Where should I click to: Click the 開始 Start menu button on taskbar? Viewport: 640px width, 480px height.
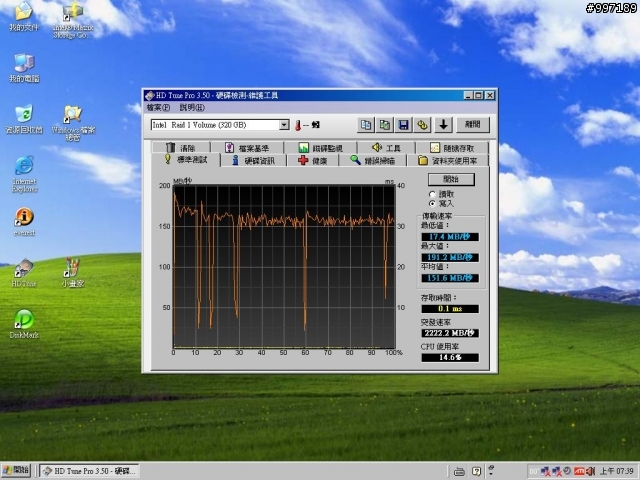(16, 471)
